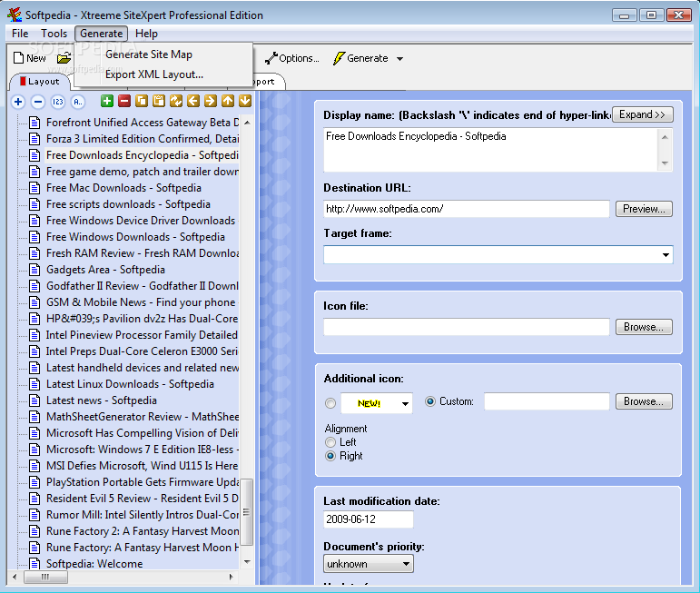Open the Help menu
This screenshot has width=700, height=593.
point(146,34)
